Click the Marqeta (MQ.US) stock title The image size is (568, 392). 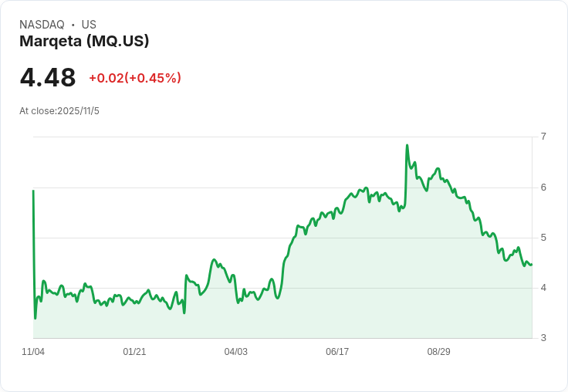tap(84, 41)
